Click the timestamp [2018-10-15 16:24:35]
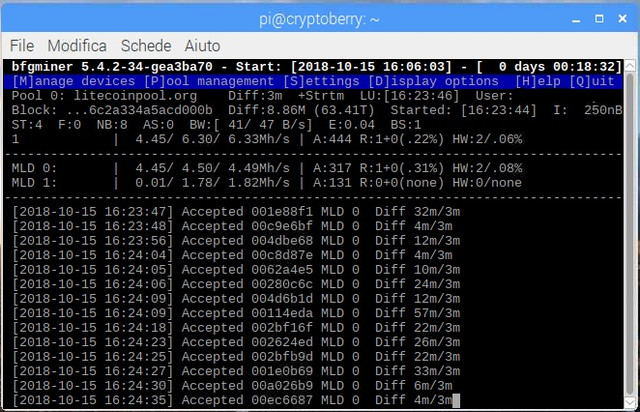640x412 pixels. (x=93, y=400)
